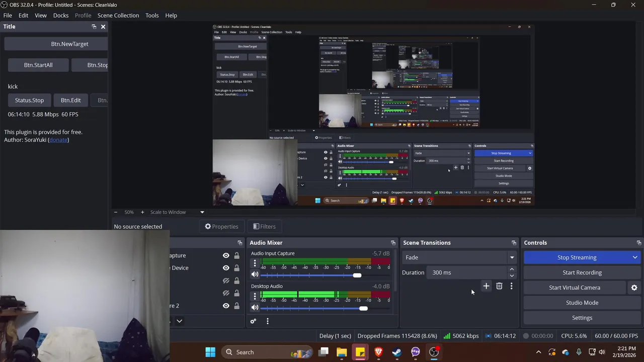Image resolution: width=644 pixels, height=362 pixels.
Task: Click Desktop Audio volume slider
Action: 326,308
